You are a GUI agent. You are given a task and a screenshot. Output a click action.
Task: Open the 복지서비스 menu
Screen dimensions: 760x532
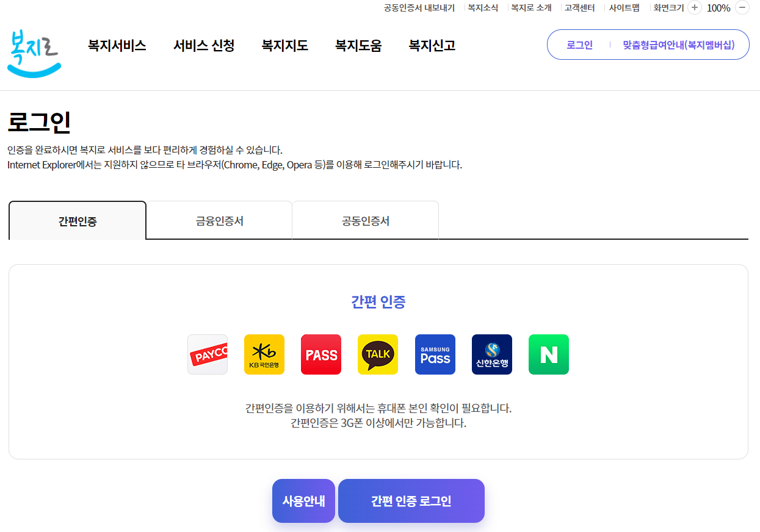[x=116, y=46]
